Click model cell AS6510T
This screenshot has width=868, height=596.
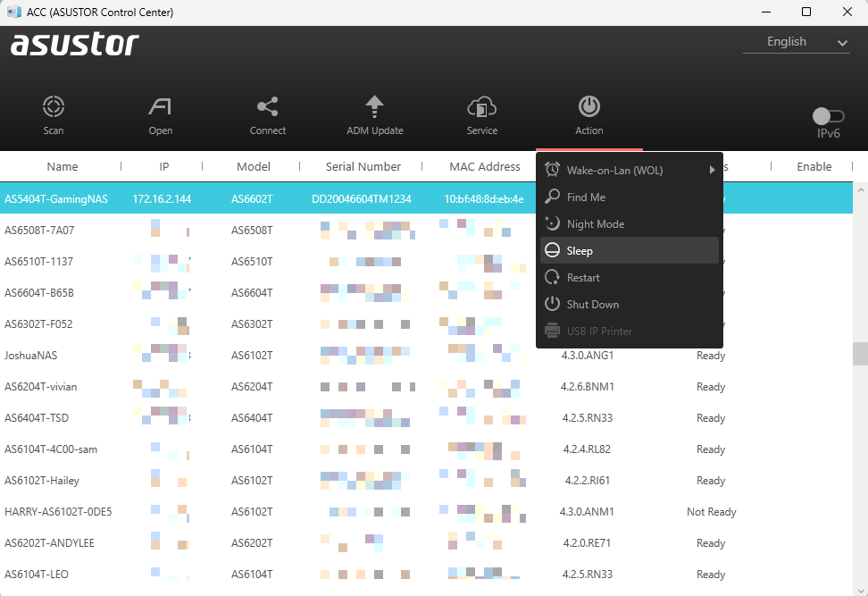pos(252,262)
